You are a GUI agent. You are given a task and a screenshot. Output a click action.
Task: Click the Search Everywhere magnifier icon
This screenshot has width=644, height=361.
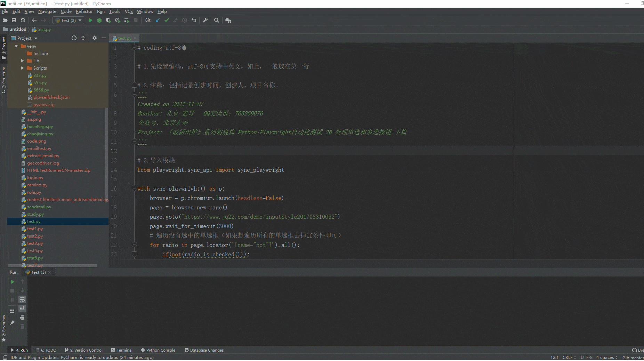click(x=217, y=20)
